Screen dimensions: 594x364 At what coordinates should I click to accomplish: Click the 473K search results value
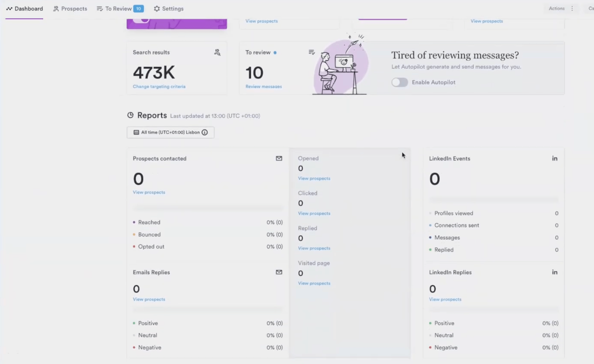tap(154, 73)
